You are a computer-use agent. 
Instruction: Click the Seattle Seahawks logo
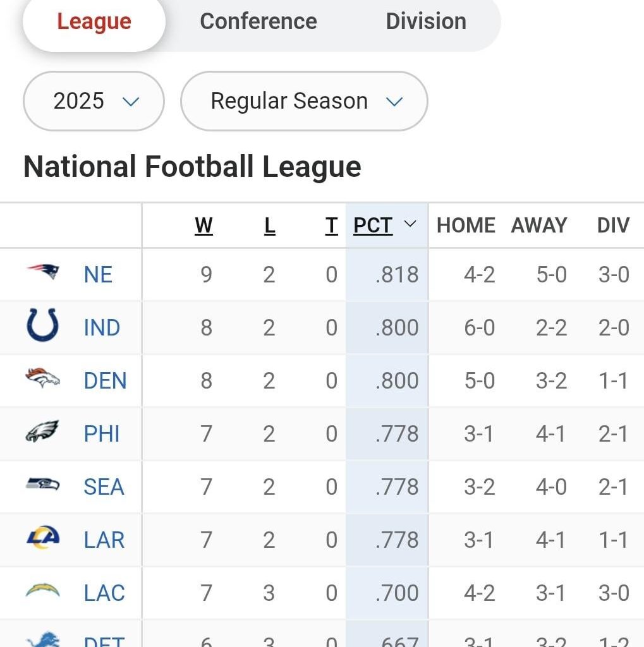pos(43,486)
